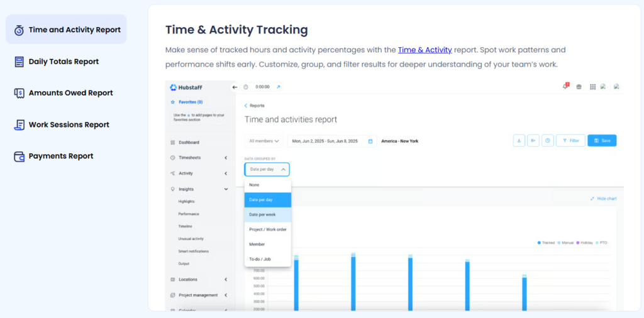Expand the Locations chevron
644x318 pixels.
[226, 280]
